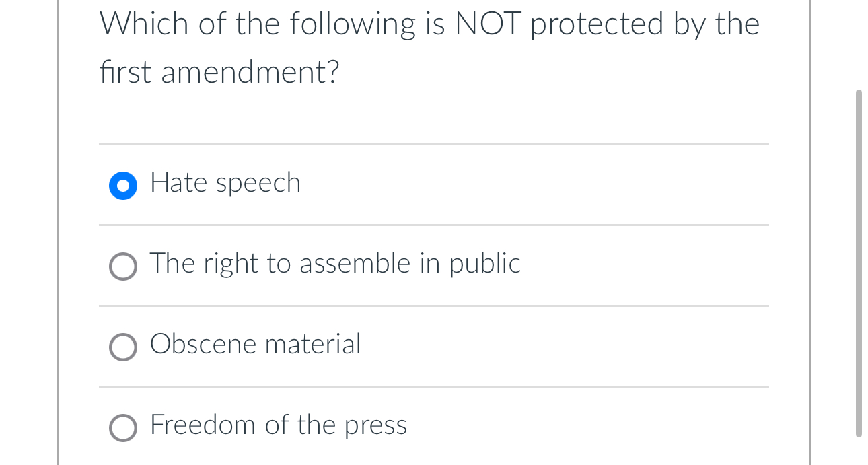Click the Hate speech answer text label

pyautogui.click(x=225, y=182)
